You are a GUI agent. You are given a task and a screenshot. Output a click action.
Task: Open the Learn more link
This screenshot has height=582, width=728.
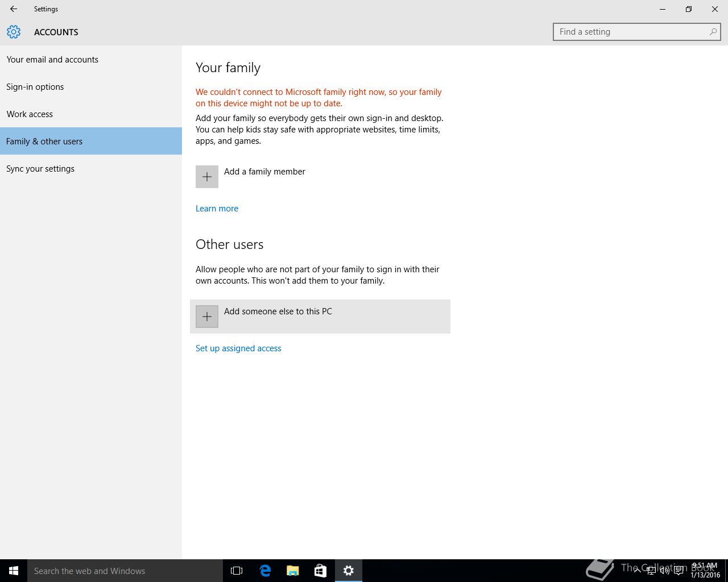217,209
